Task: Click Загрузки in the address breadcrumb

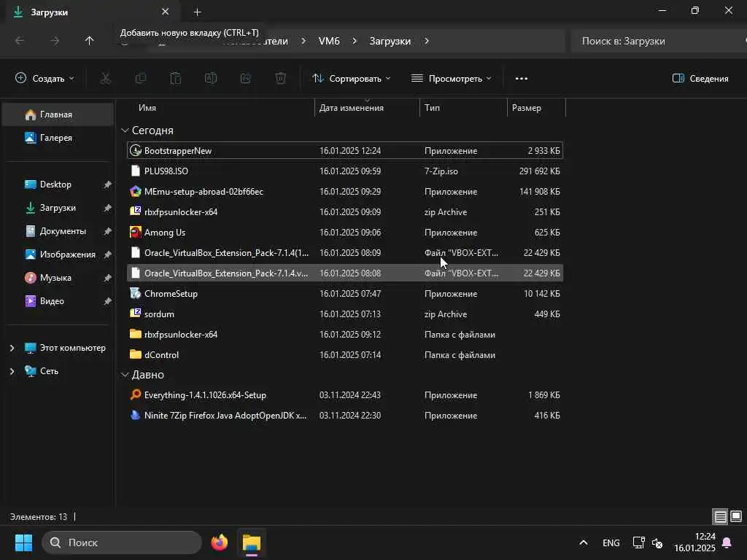Action: (x=390, y=41)
